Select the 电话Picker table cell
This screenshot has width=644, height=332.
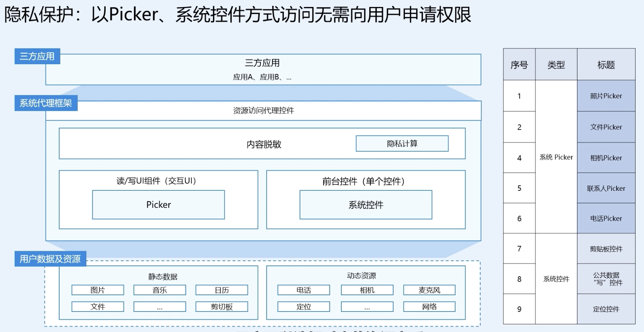click(606, 219)
